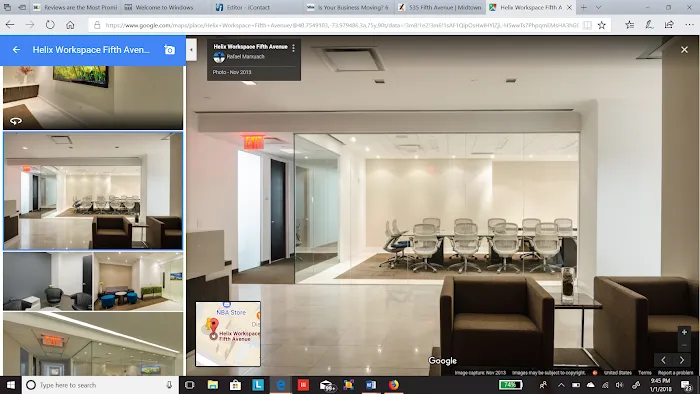Switch to the 535 Fifth Avenue tab
The image size is (700, 394).
[440, 8]
